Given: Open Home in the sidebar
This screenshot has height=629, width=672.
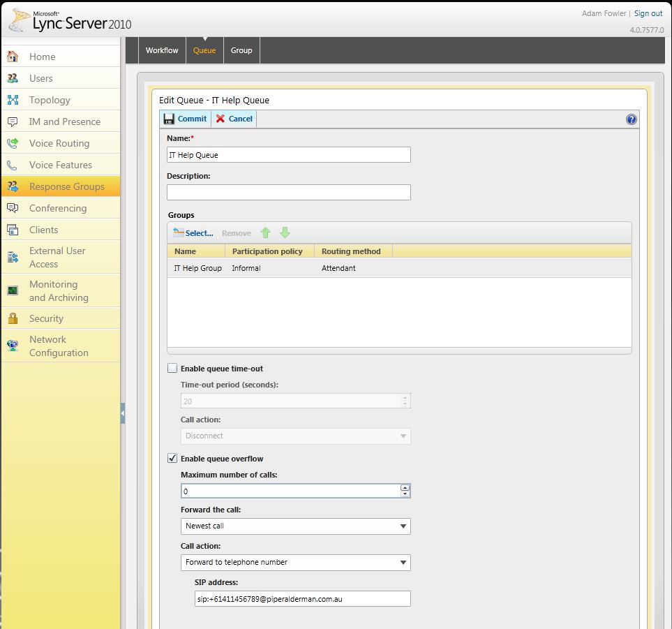Looking at the screenshot, I should pyautogui.click(x=61, y=56).
